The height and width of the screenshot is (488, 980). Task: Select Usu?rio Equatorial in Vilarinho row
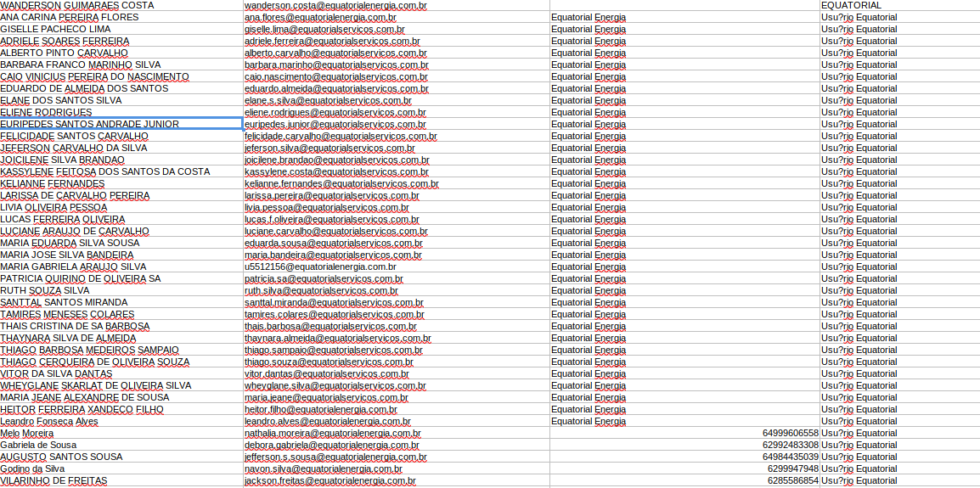(859, 480)
